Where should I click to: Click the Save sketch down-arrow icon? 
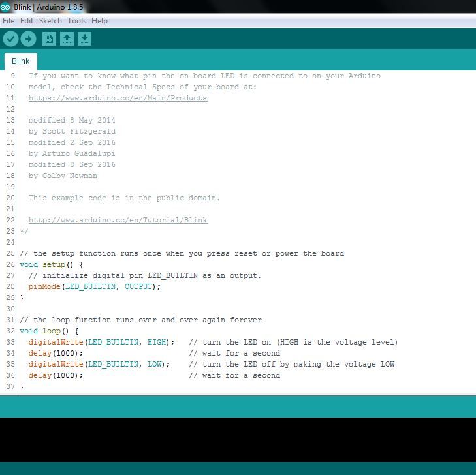click(84, 39)
